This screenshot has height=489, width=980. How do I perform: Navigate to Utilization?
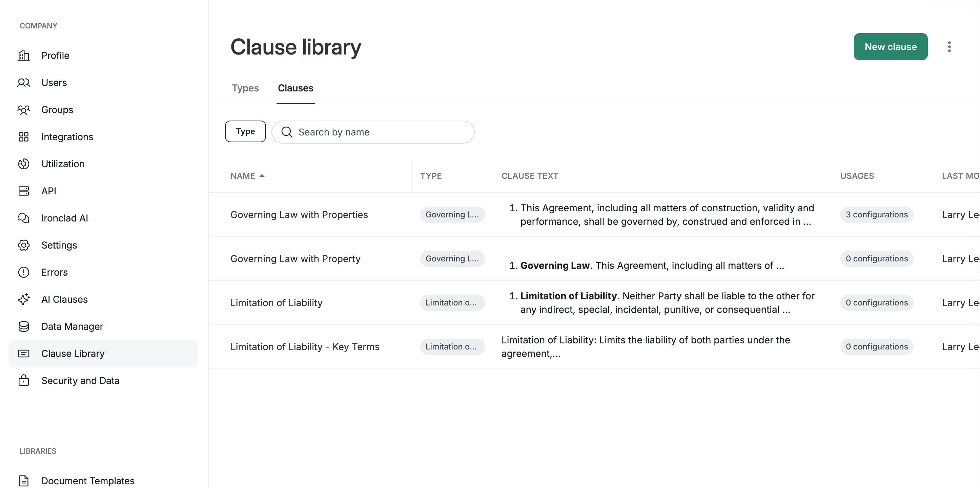point(103,164)
